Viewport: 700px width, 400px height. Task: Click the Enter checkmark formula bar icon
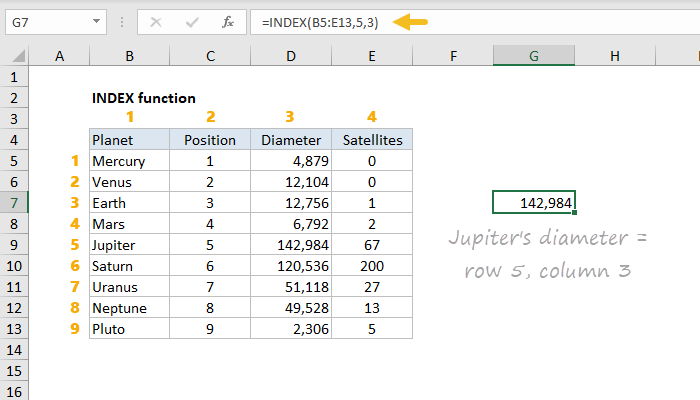click(x=192, y=22)
